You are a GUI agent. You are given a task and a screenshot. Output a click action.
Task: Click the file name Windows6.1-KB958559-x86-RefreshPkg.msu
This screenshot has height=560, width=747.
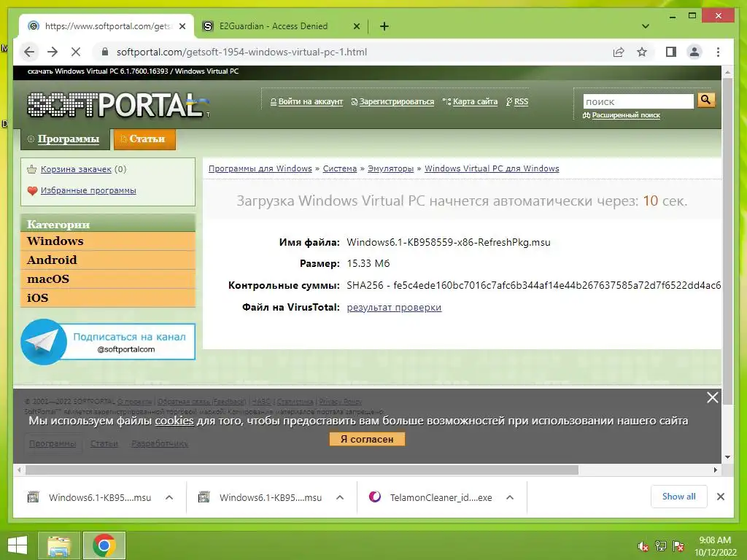click(449, 242)
